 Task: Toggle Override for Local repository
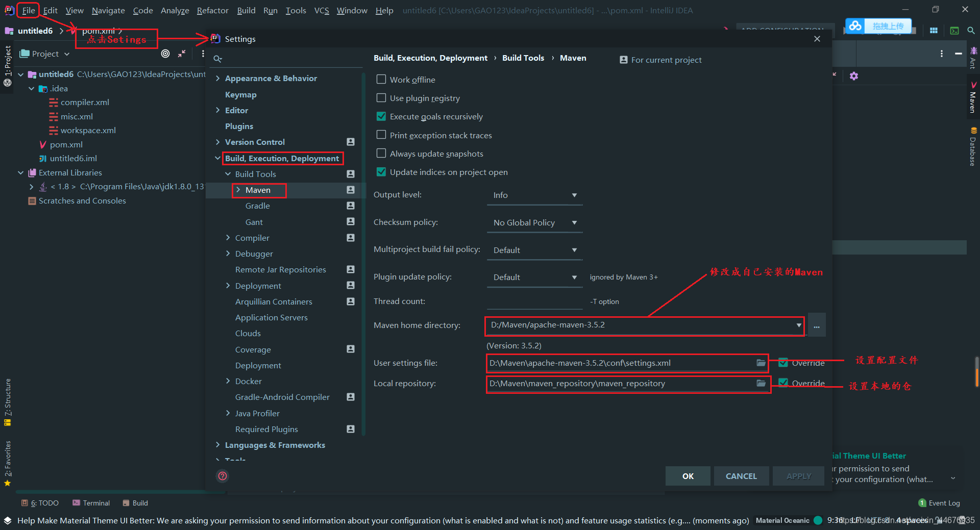click(x=783, y=383)
